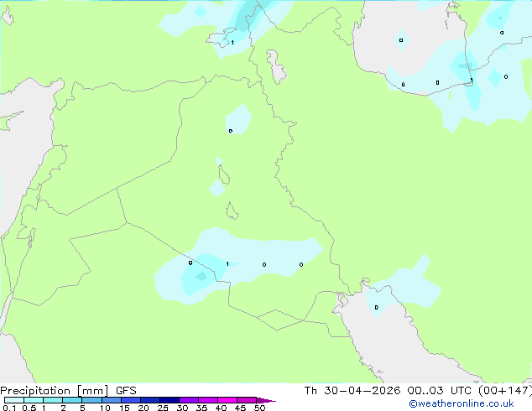Click the '(00+147)' forecast offset text

(505, 391)
